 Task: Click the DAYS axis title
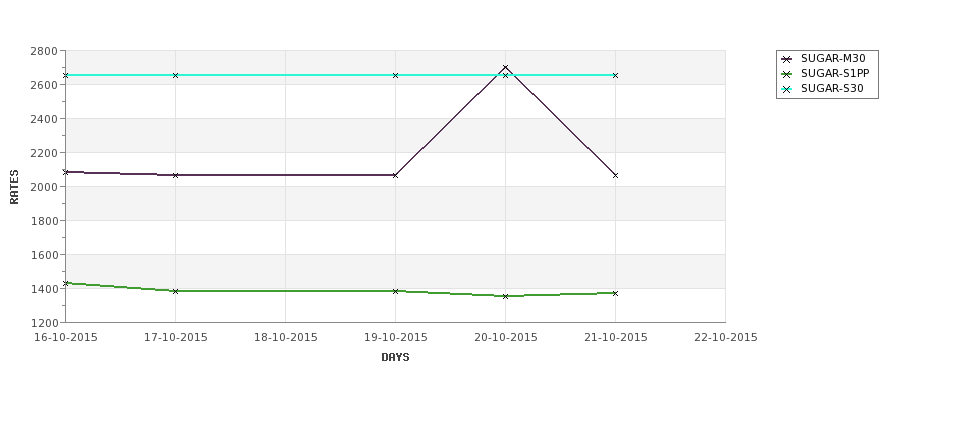point(395,357)
